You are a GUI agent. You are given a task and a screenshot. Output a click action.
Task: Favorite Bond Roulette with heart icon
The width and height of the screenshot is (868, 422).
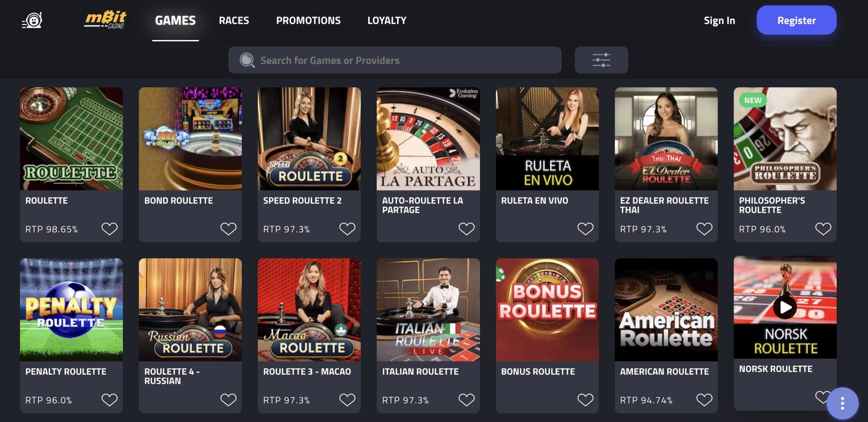tap(228, 229)
